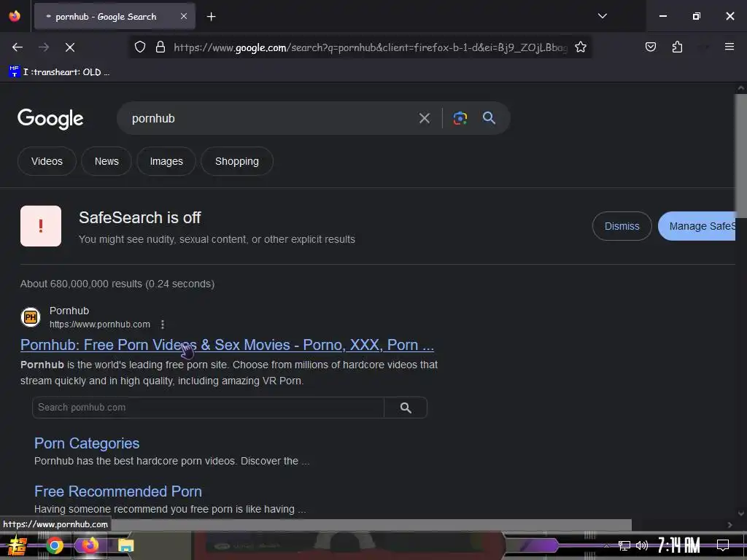Image resolution: width=747 pixels, height=560 pixels.
Task: Open the taskbar clock showing 7:14 AM
Action: tap(679, 545)
